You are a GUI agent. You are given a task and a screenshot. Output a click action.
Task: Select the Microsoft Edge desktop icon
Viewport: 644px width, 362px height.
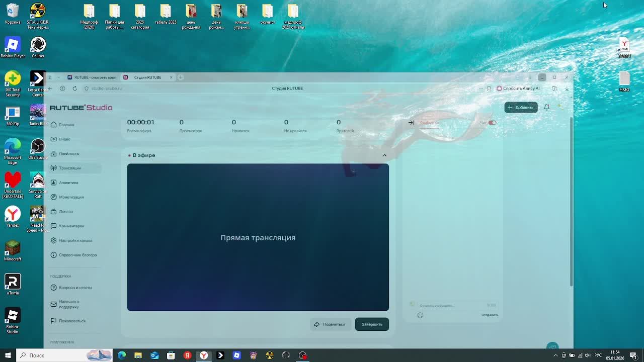13,151
